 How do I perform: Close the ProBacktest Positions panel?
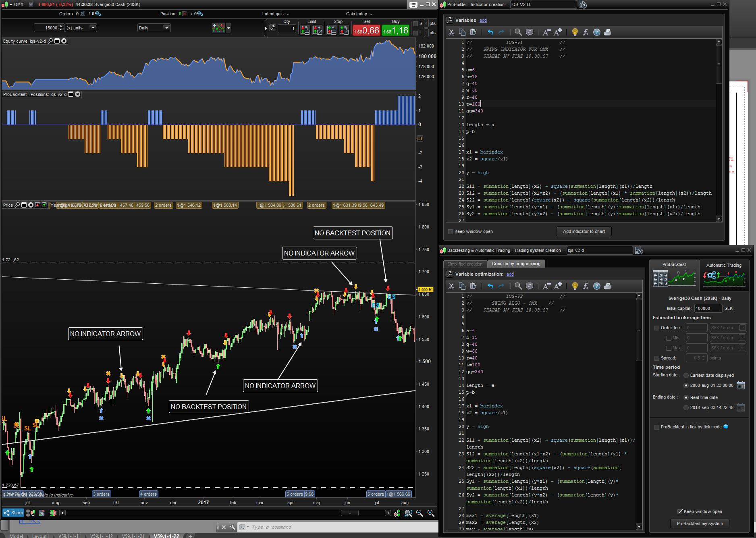(x=78, y=94)
